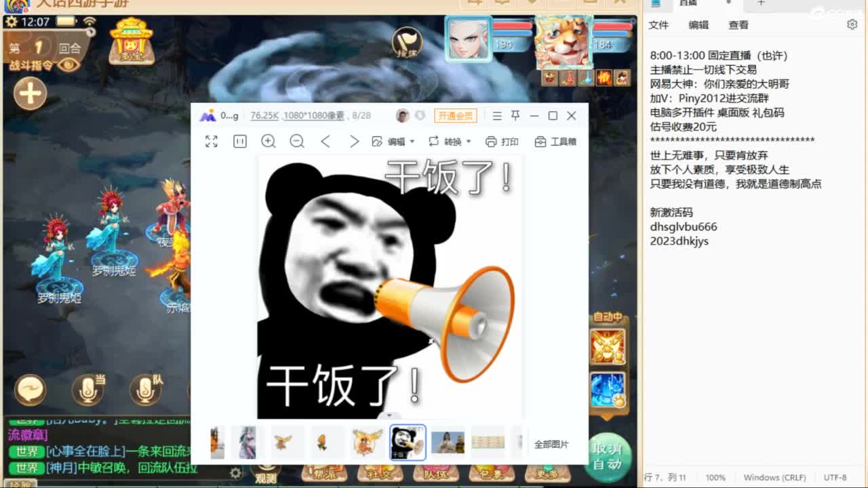The width and height of the screenshot is (868, 488).
Task: Click the 2023dhkjys code line
Action: [679, 241]
